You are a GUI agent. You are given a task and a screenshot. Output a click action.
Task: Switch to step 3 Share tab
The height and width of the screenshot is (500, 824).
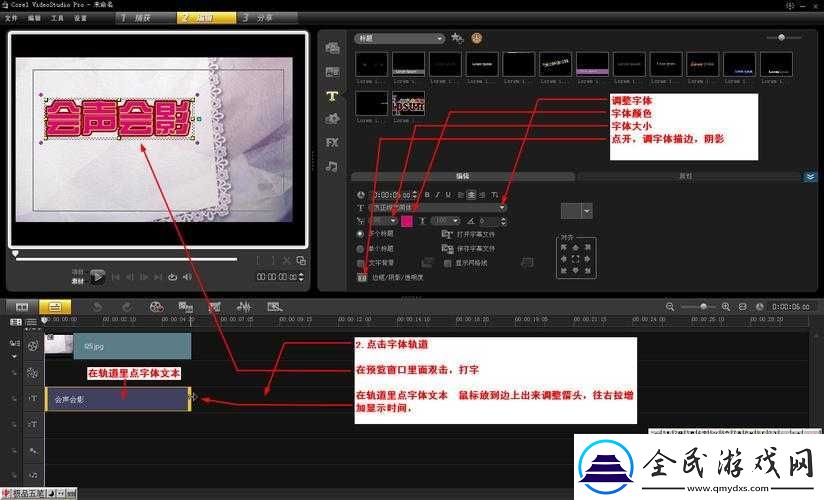pos(267,18)
